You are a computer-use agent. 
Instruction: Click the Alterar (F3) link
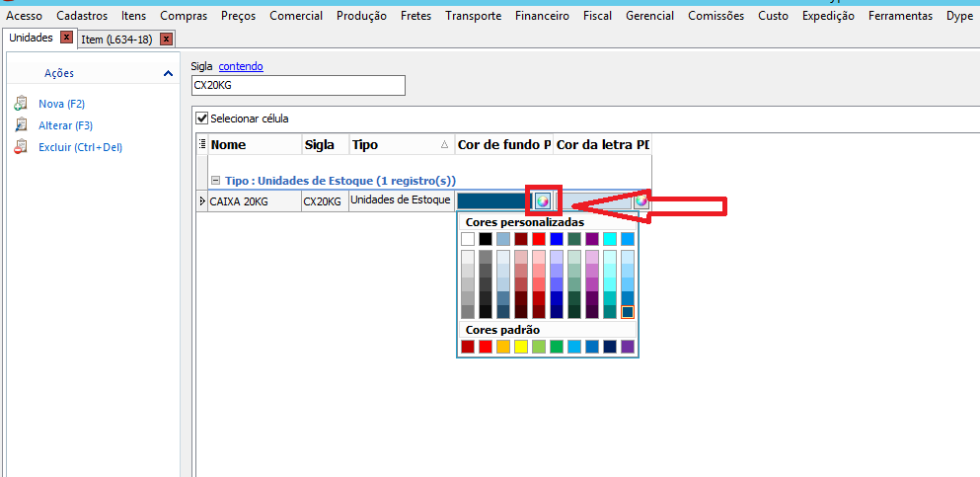click(65, 125)
